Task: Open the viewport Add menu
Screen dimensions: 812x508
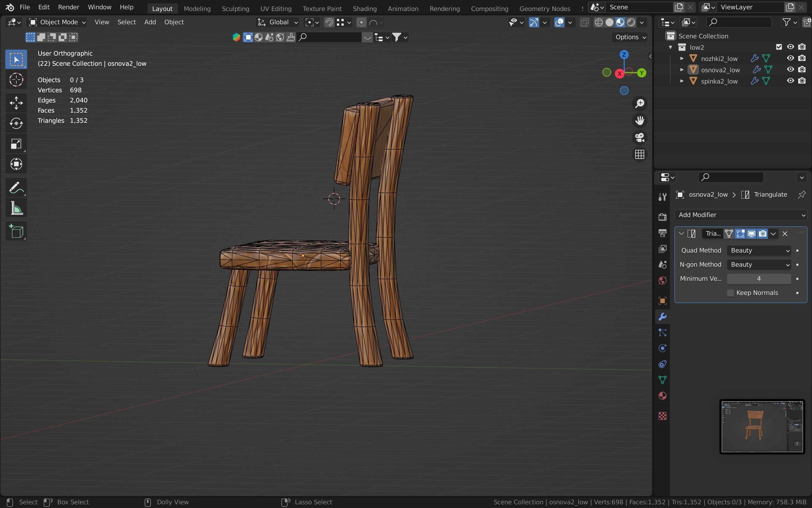Action: pos(150,22)
